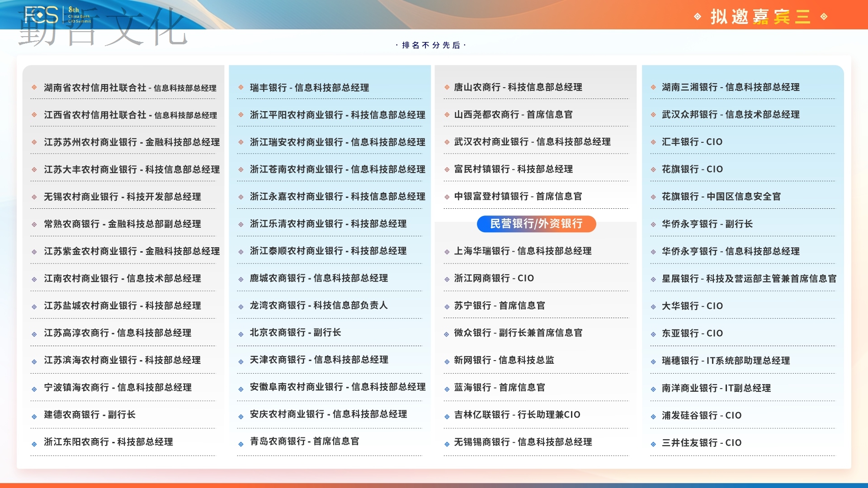The image size is (868, 488).
Task: Click 江苏高淳农商行 - 信息科技部总经理
Action: (x=118, y=333)
